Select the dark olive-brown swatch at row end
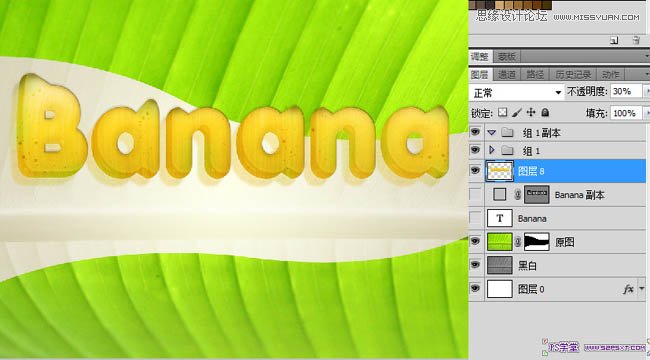The image size is (650, 360). (x=547, y=5)
